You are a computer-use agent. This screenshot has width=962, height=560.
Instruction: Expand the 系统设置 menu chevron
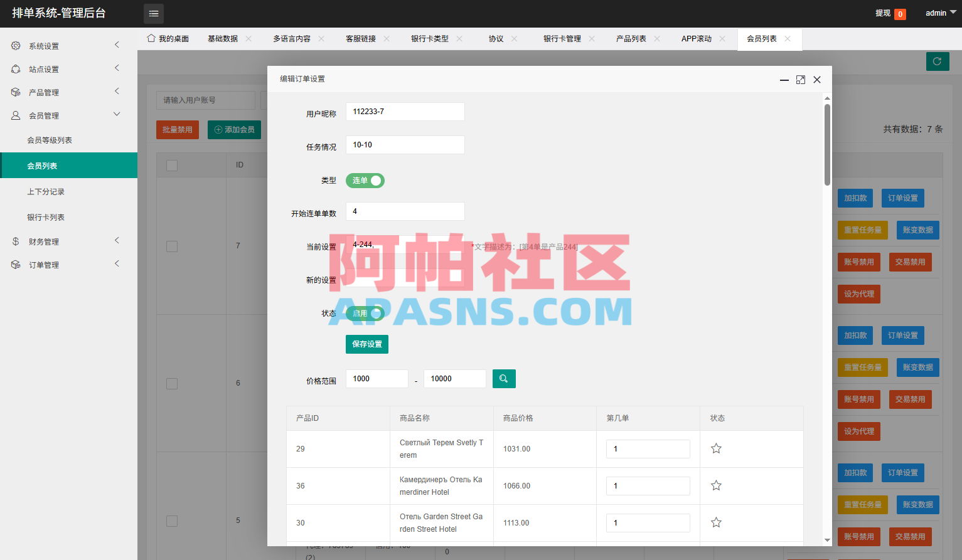click(x=117, y=45)
